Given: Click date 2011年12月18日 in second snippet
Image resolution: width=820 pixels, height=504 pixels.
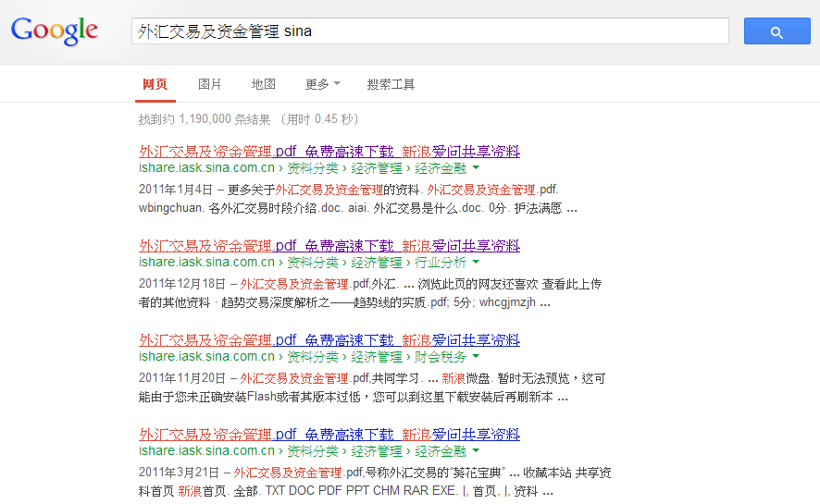Looking at the screenshot, I should tap(182, 284).
